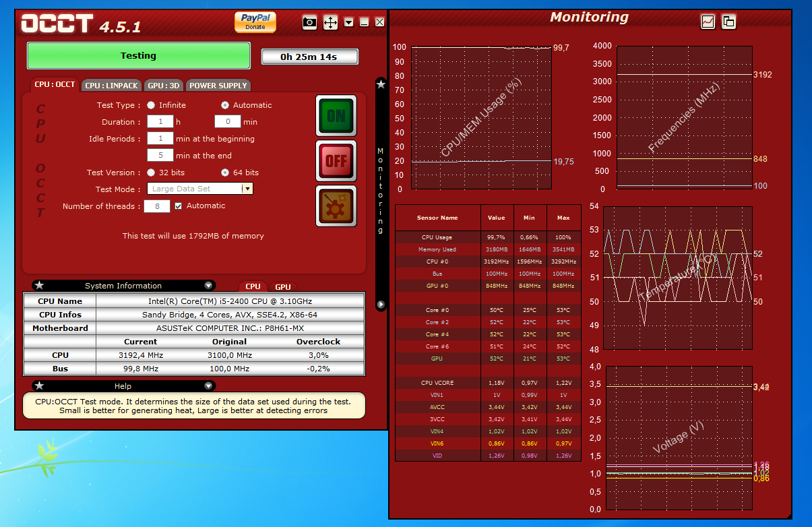The height and width of the screenshot is (527, 812).
Task: Select the GPU system info tab
Action: pos(283,286)
